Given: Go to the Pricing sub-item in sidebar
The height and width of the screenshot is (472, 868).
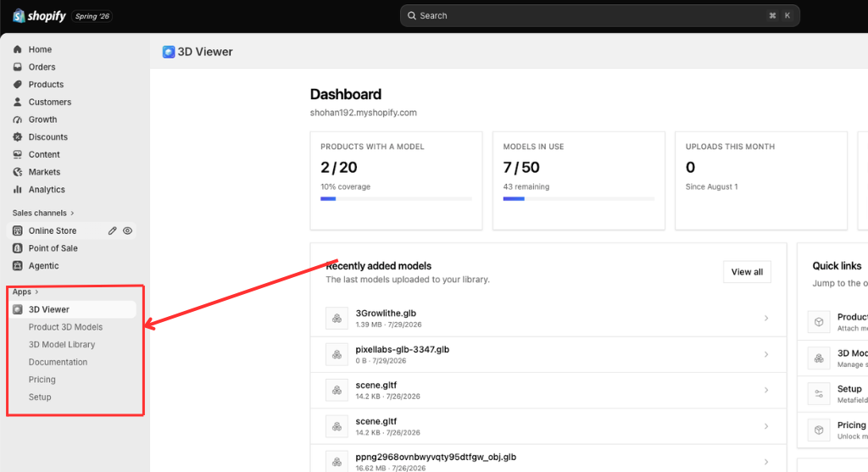Looking at the screenshot, I should [x=42, y=380].
